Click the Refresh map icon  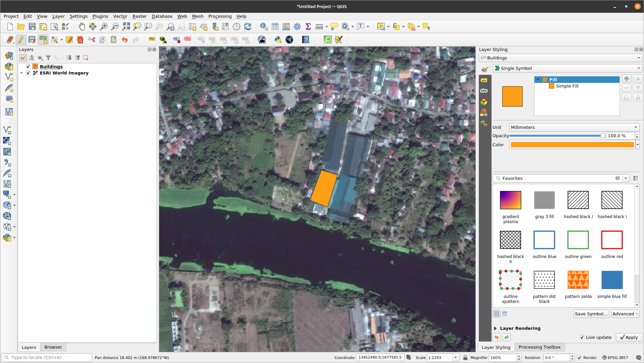[248, 27]
